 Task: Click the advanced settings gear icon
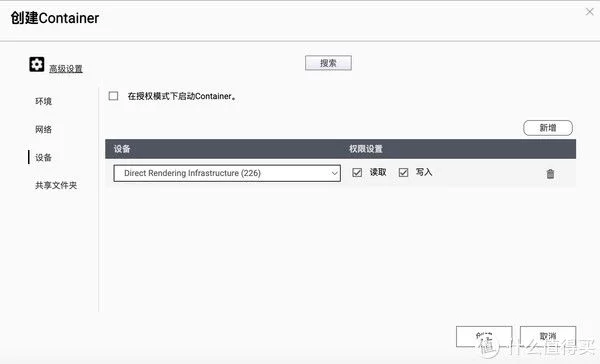tap(37, 64)
